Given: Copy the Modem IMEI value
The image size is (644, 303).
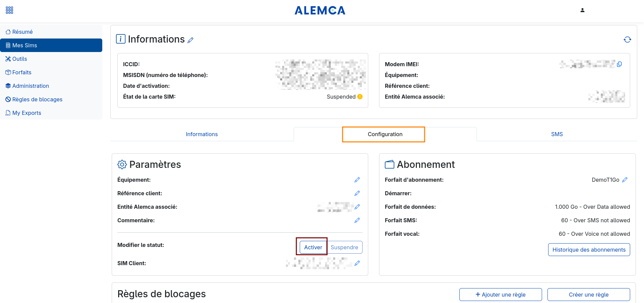Looking at the screenshot, I should [619, 64].
